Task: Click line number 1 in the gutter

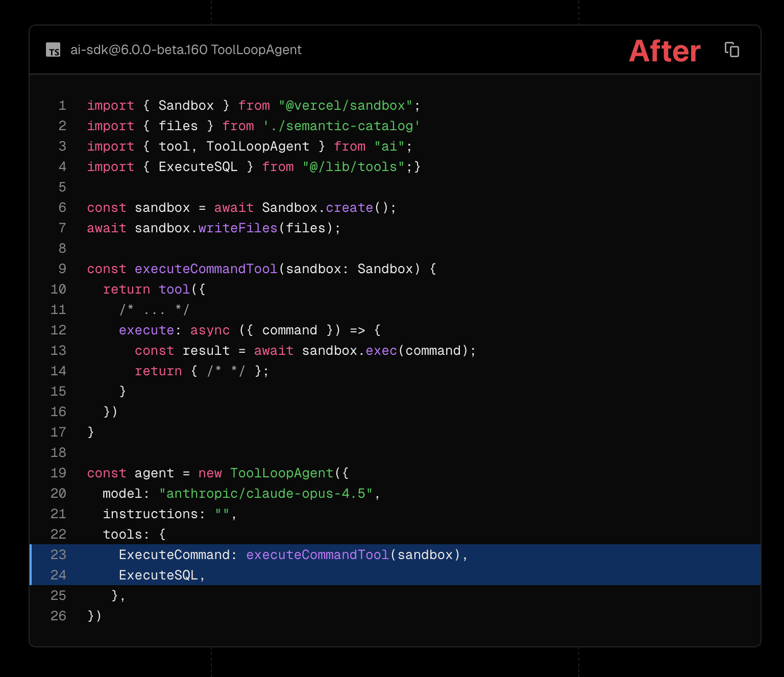Action: [x=62, y=106]
